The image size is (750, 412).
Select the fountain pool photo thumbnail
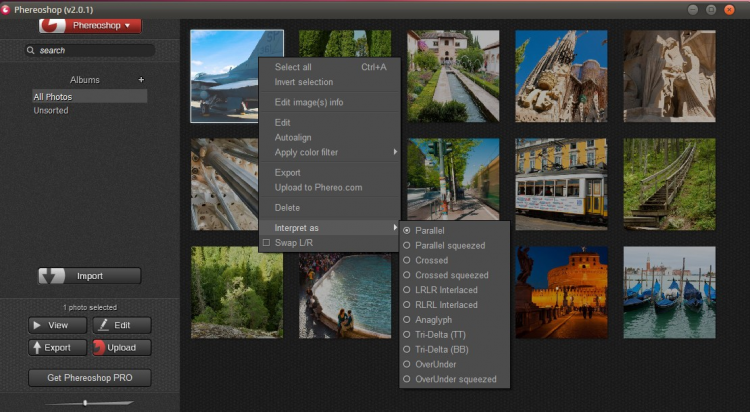345,296
